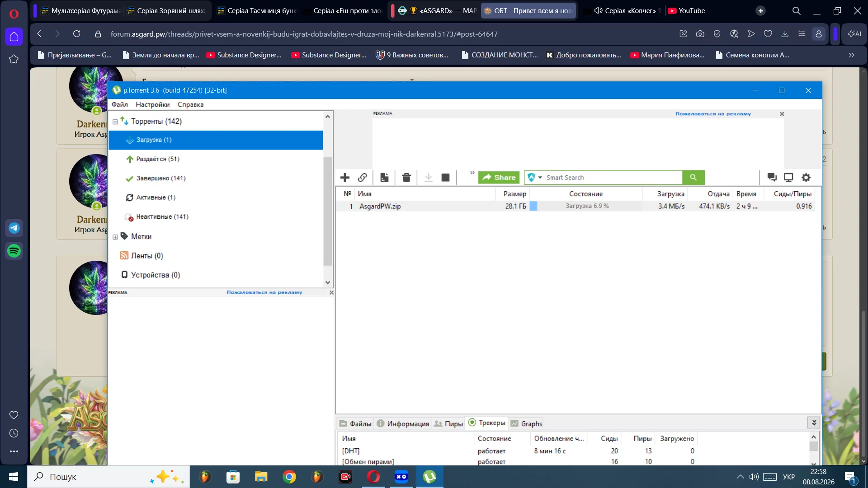Expand the hidden toolbar items chevron
Screen dimensions: 868x488
(472, 173)
